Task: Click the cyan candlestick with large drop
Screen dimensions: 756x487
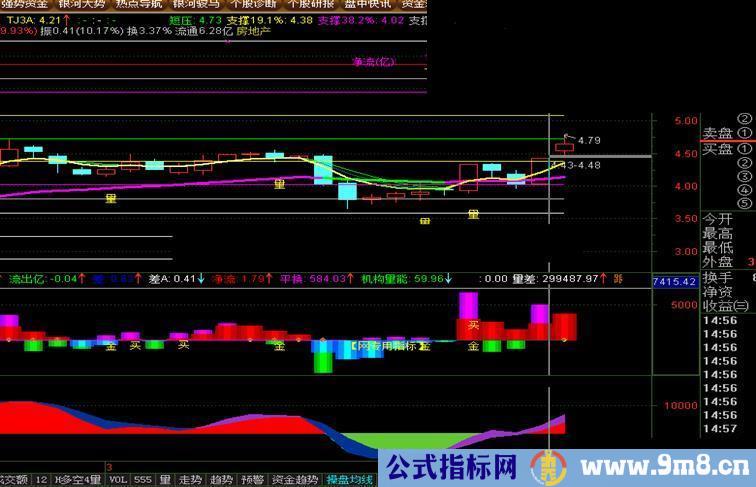Action: pyautogui.click(x=322, y=170)
